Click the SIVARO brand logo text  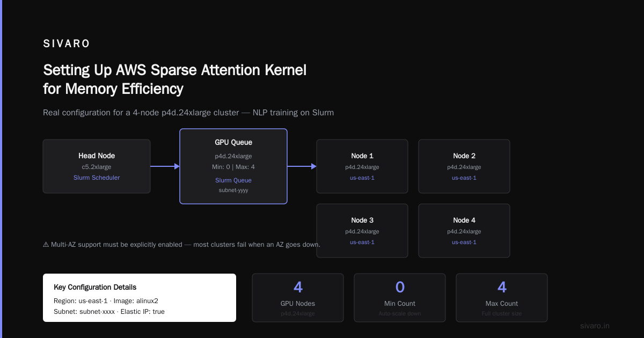pos(67,44)
